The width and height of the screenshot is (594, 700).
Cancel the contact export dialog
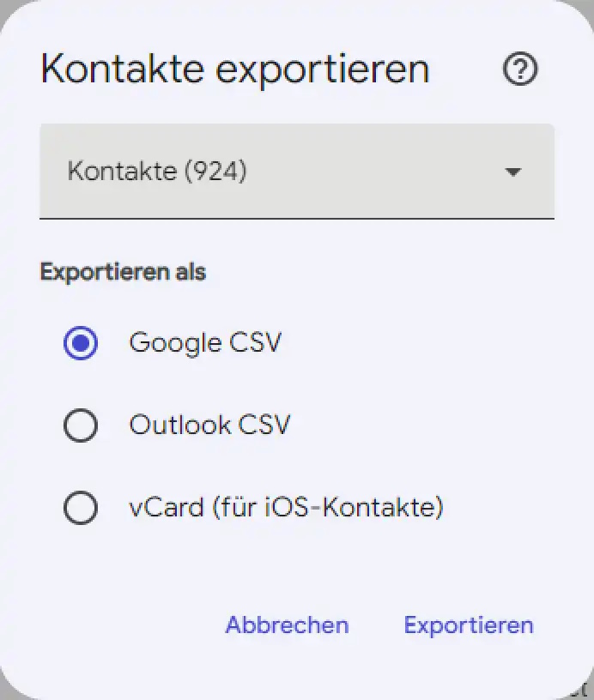click(x=288, y=625)
